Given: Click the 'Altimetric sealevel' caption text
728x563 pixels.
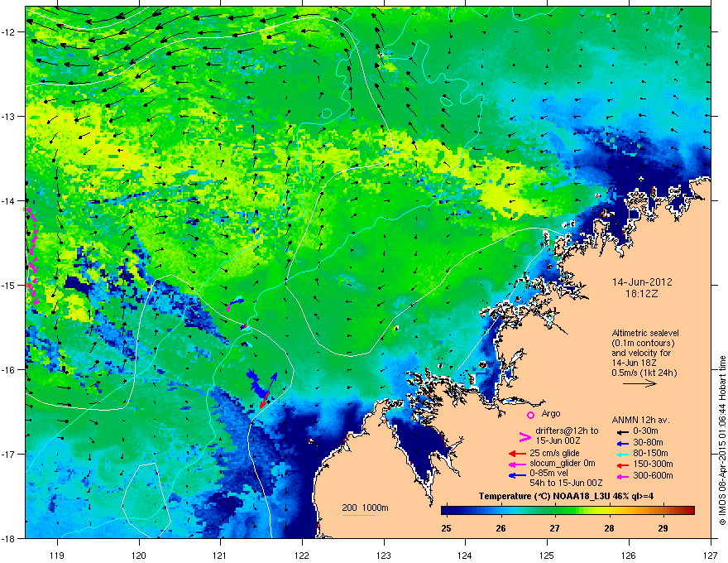Looking at the screenshot, I should (x=645, y=333).
